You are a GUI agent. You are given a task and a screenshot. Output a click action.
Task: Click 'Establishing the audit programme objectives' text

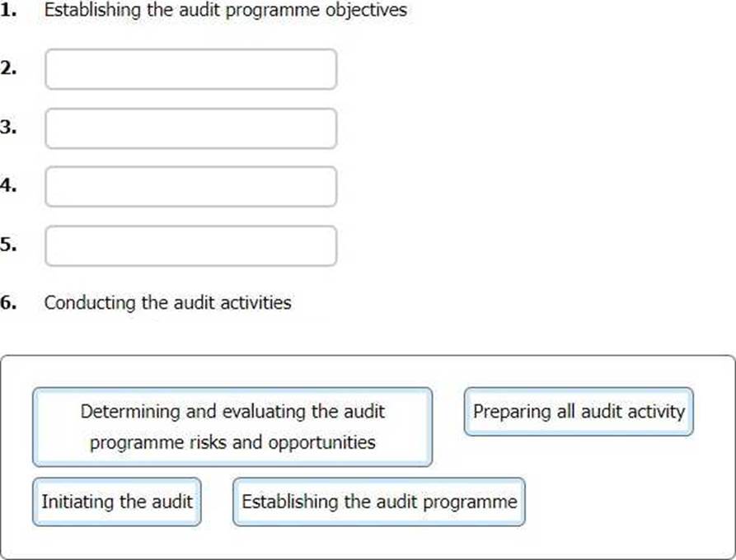(x=225, y=11)
